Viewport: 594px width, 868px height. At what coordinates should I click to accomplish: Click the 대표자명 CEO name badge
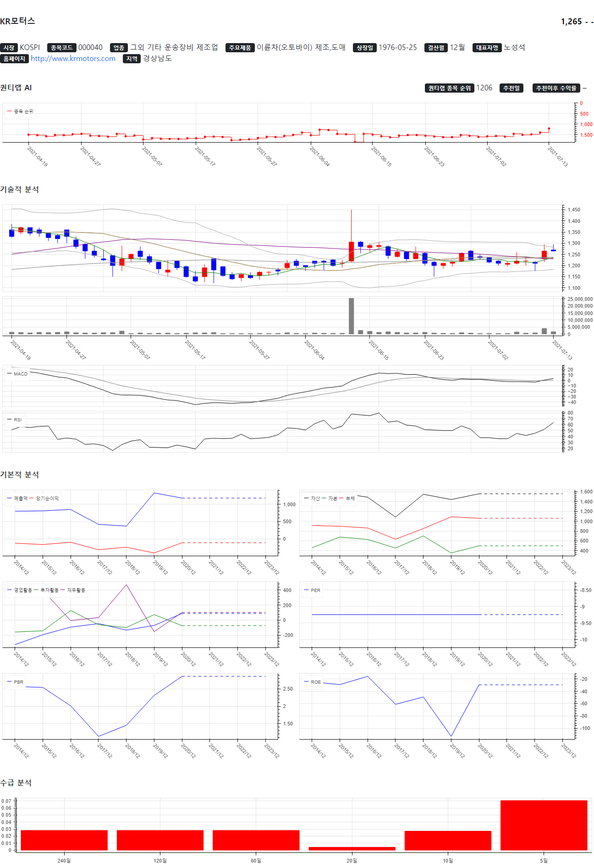point(487,48)
